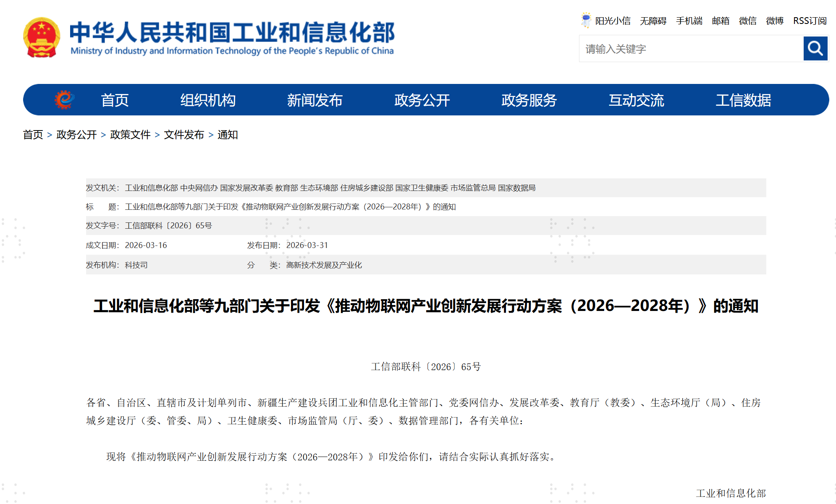Open the 微博 link
836x504 pixels.
[x=775, y=21]
